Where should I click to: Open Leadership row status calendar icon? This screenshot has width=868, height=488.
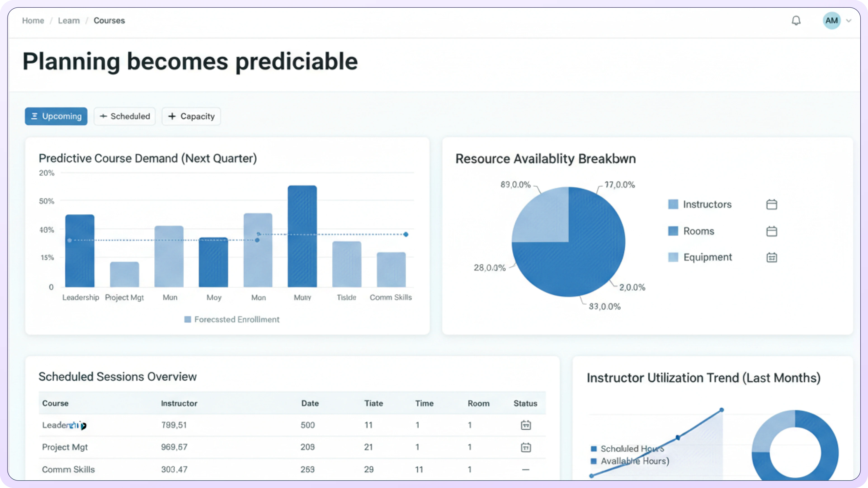click(x=526, y=425)
